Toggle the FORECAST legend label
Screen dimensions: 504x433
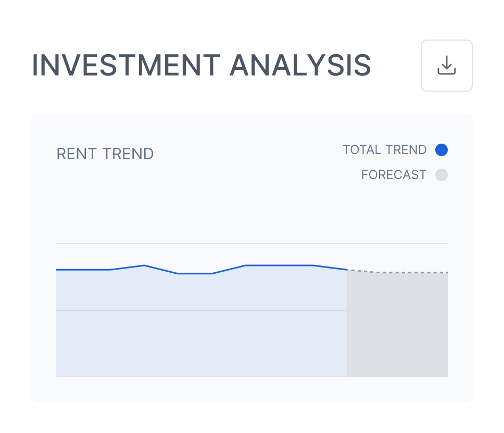(394, 175)
